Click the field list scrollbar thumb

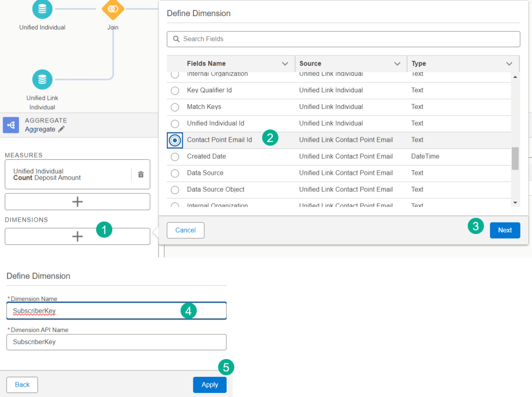tap(515, 158)
